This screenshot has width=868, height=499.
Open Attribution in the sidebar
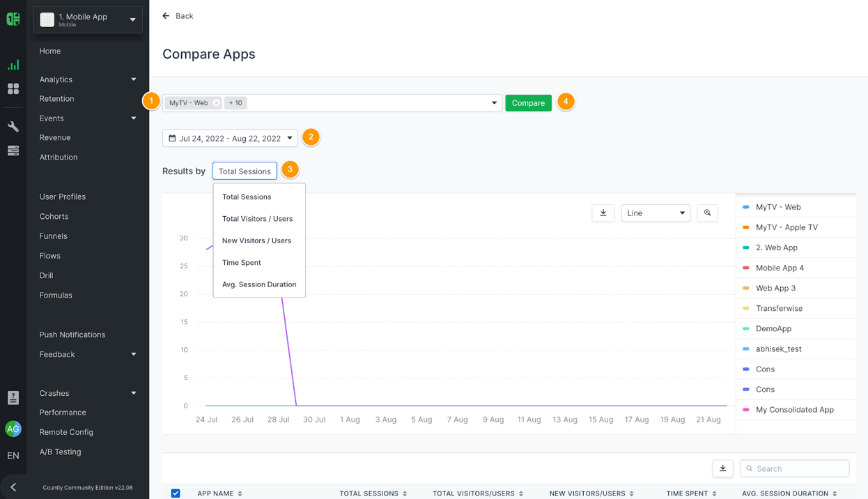pos(59,158)
